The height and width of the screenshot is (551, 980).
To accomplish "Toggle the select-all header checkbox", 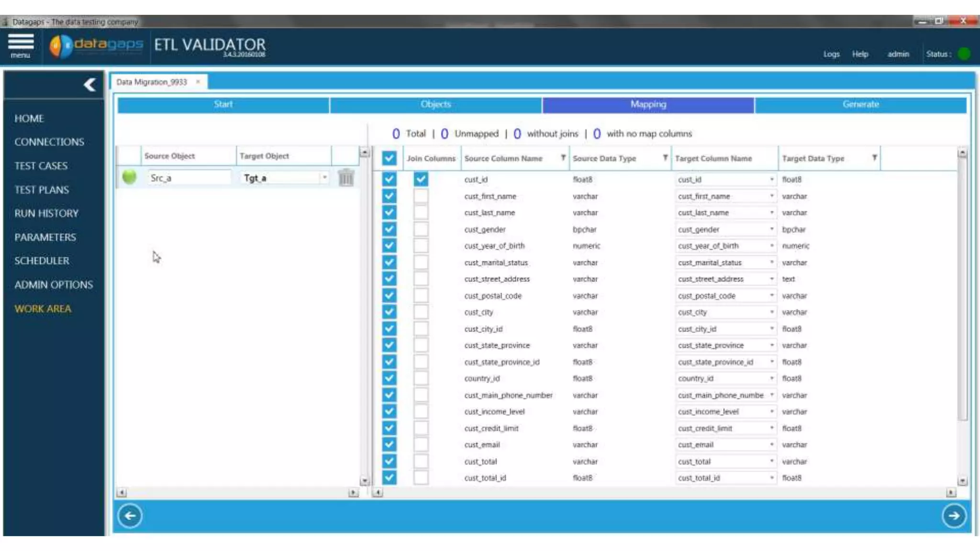I will point(389,158).
